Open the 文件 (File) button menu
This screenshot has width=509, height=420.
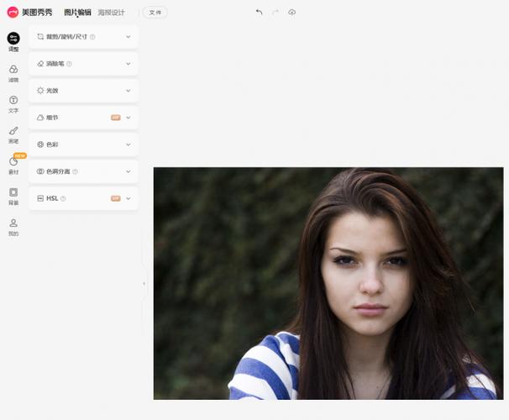155,13
